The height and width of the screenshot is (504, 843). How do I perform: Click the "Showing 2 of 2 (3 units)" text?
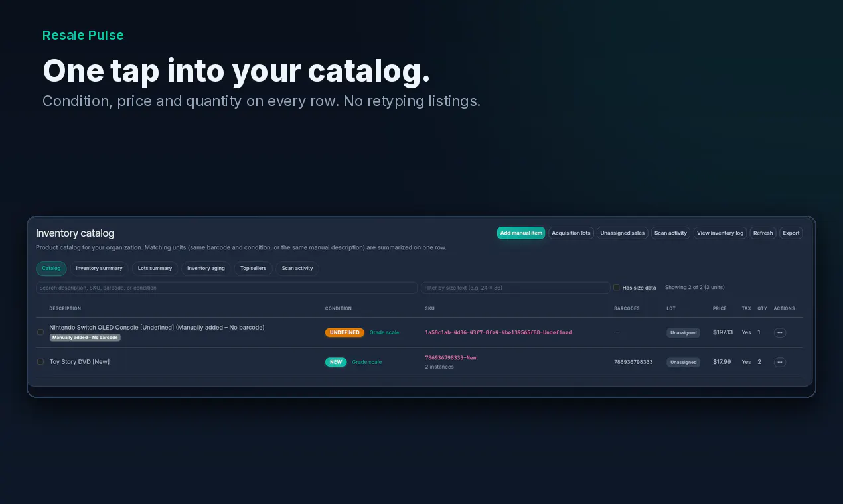pos(695,288)
